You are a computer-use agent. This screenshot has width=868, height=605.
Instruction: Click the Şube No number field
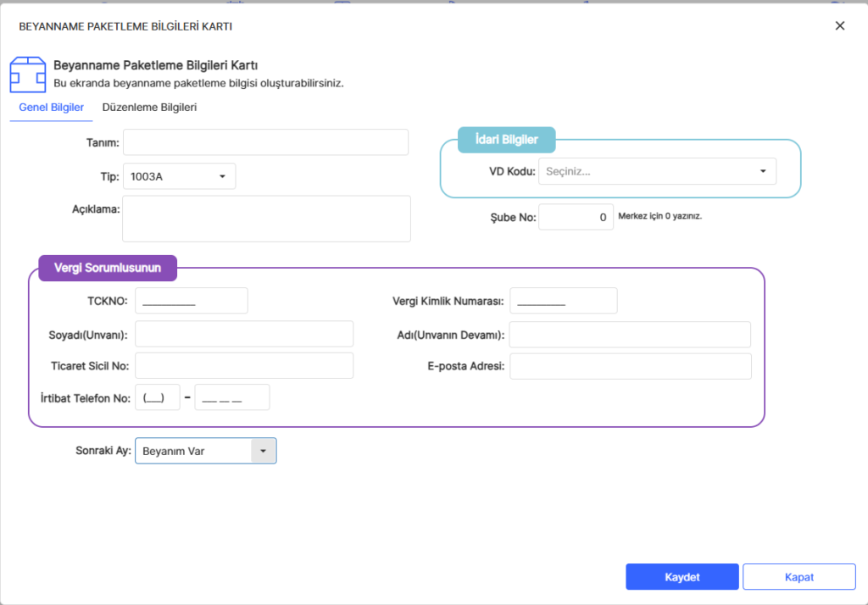576,217
